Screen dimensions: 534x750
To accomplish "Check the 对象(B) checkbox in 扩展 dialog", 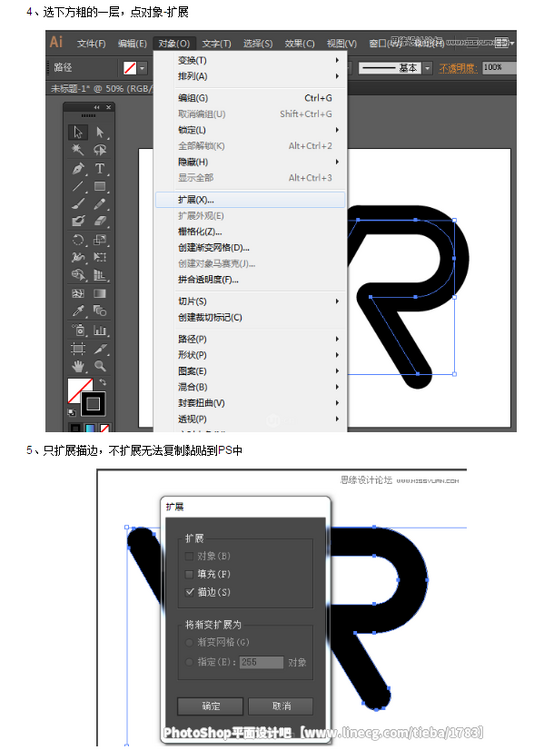I will (189, 556).
